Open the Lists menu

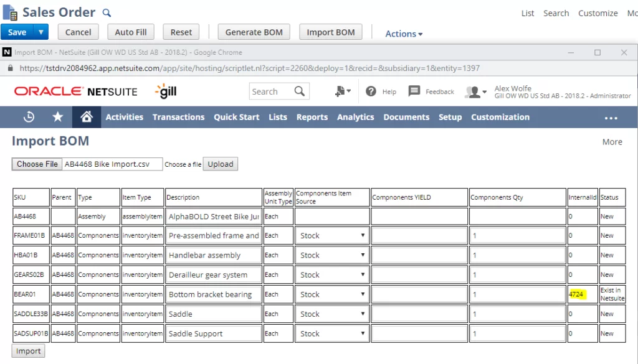click(x=278, y=117)
